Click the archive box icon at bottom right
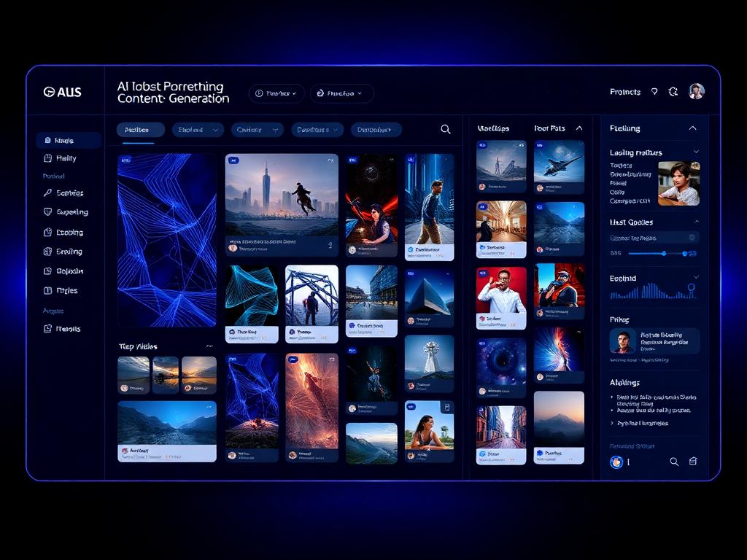 pos(693,461)
